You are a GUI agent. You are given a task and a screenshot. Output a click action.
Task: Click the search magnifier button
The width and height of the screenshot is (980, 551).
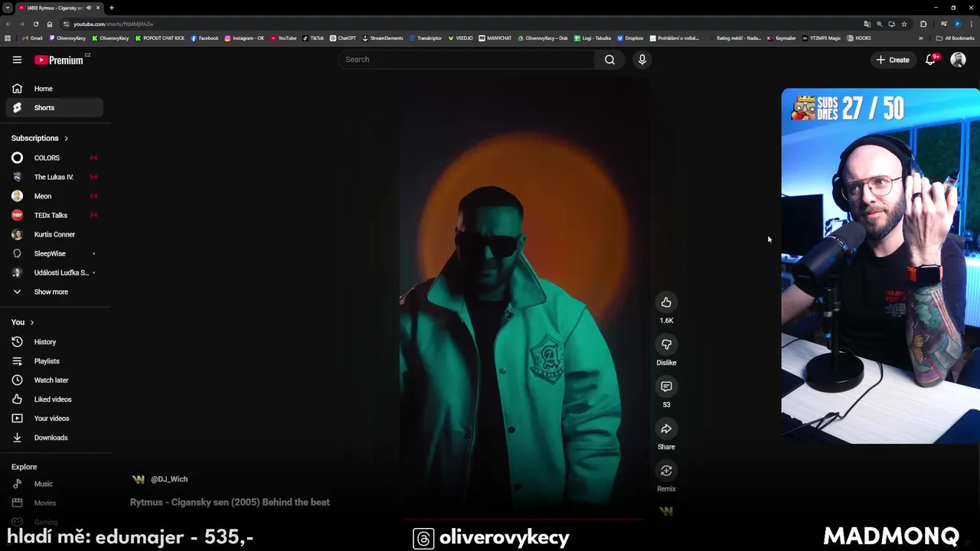pyautogui.click(x=609, y=60)
